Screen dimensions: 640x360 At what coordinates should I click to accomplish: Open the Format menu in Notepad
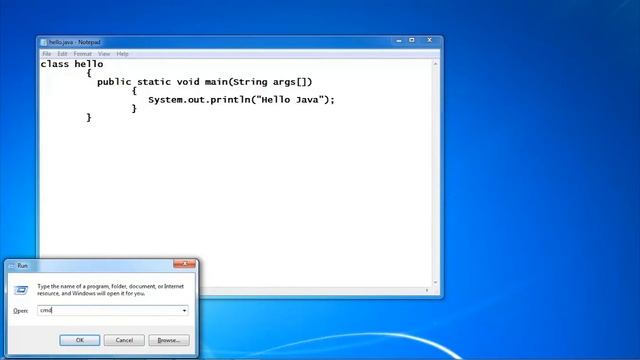82,54
